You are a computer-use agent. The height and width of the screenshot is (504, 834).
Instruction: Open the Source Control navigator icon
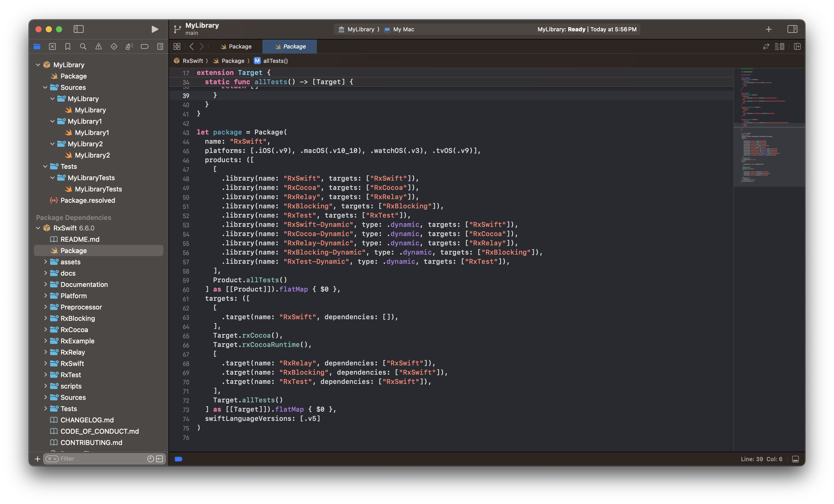[x=52, y=47]
